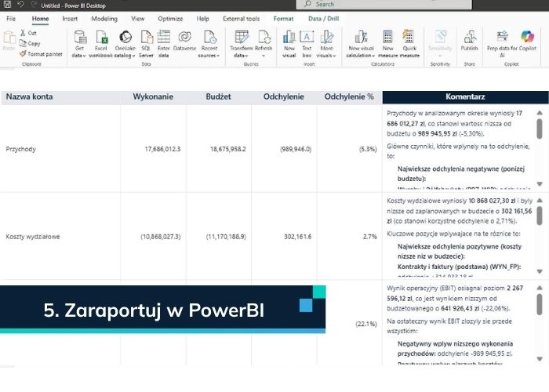The height and width of the screenshot is (392, 549).
Task: Open the Modeling tab
Action: pos(104,19)
